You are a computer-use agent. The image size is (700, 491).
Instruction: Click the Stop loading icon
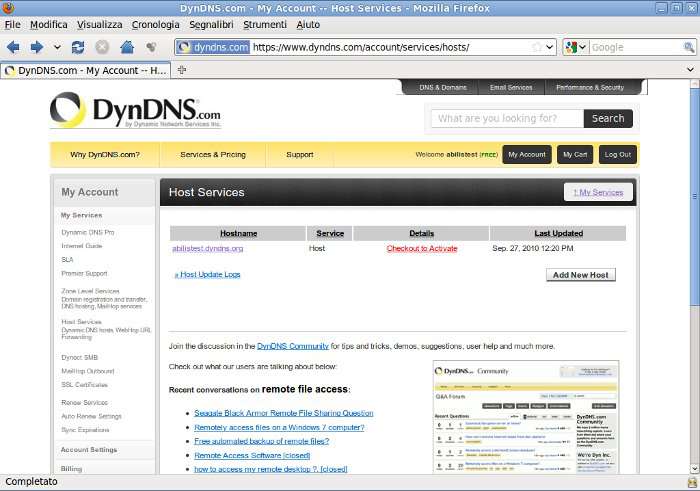pos(102,47)
